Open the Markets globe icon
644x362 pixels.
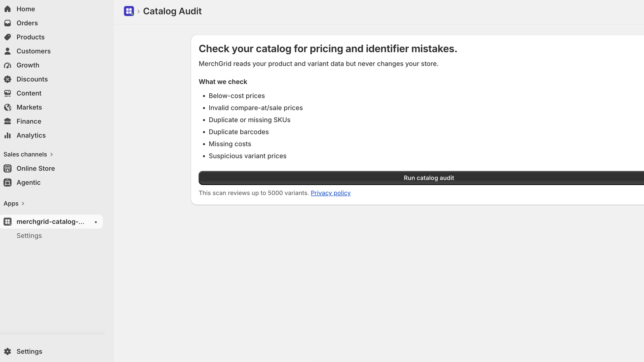coord(8,107)
